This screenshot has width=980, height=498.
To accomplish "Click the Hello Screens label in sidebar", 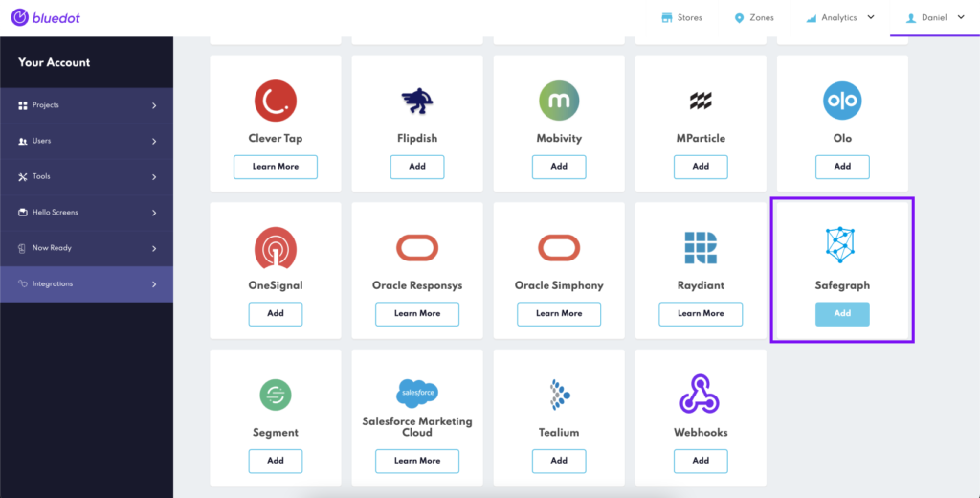I will [55, 212].
